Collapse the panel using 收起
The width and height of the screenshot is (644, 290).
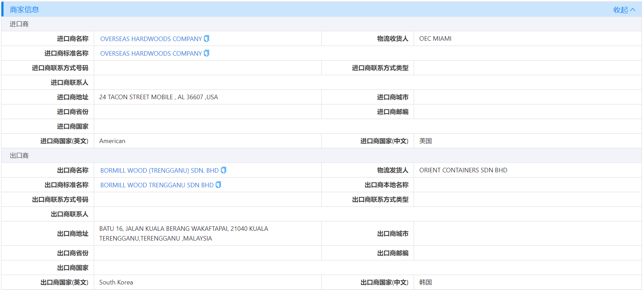624,10
